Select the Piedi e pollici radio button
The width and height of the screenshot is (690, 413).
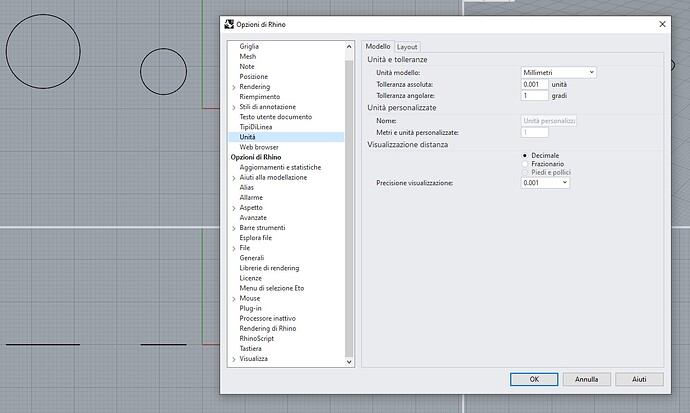pos(525,172)
